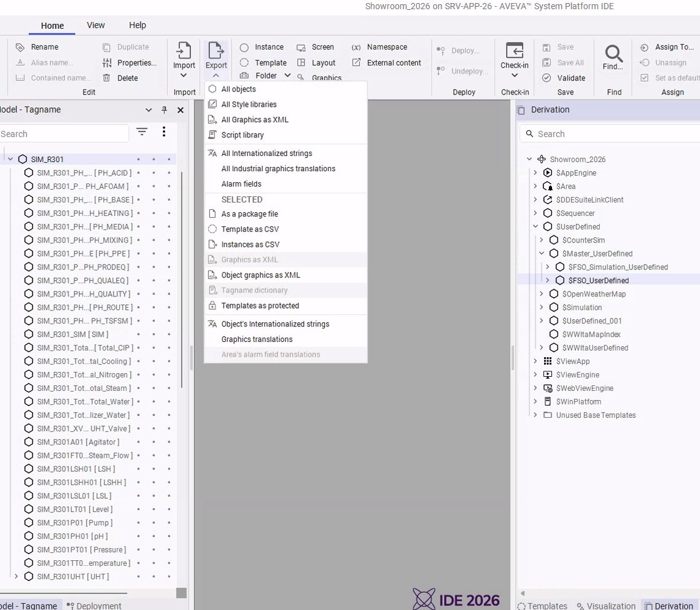Open the three-dot options menu in Model panel

click(164, 132)
